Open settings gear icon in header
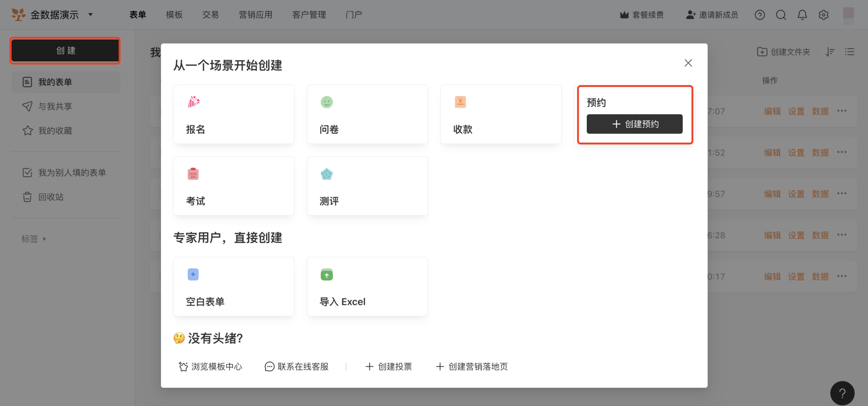868x406 pixels. point(823,15)
